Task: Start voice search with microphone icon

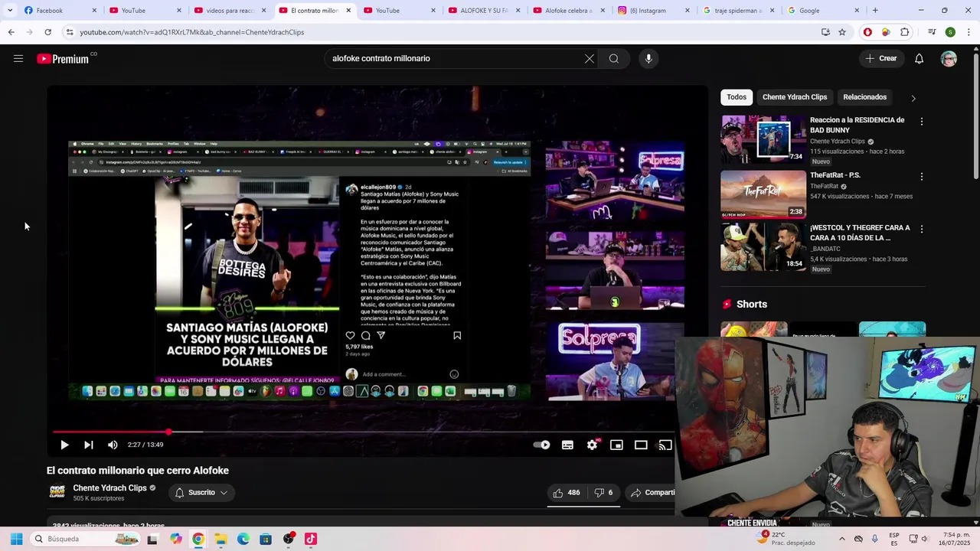Action: pos(648,58)
